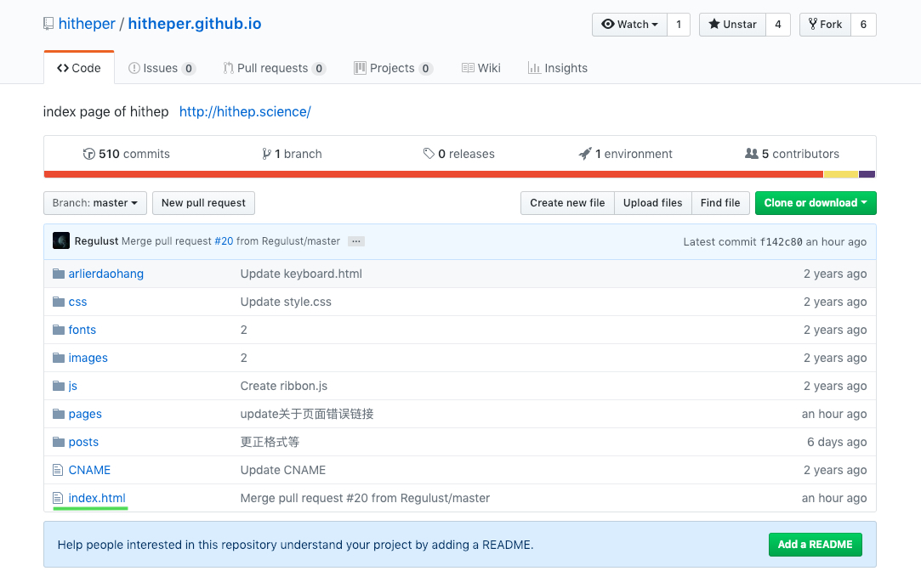This screenshot has width=921, height=588.
Task: Open the Branch: master dropdown
Action: [95, 203]
